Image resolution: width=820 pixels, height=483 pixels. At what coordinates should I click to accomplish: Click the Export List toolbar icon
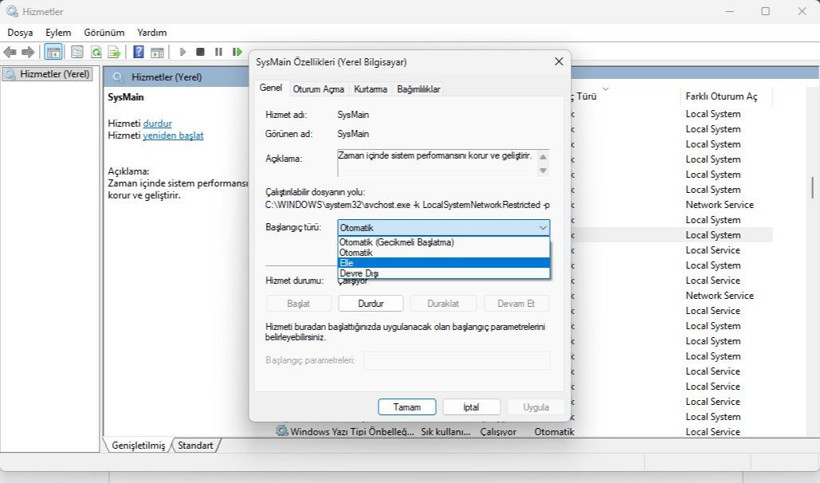tap(114, 52)
